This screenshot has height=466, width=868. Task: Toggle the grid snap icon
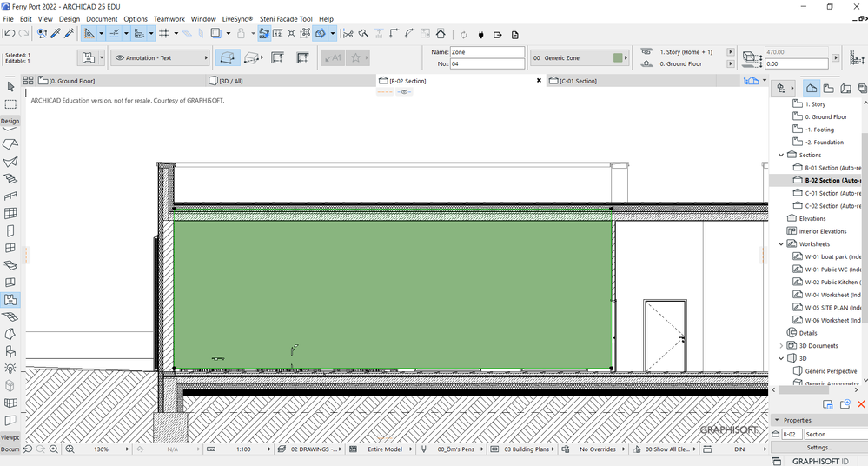(x=163, y=34)
